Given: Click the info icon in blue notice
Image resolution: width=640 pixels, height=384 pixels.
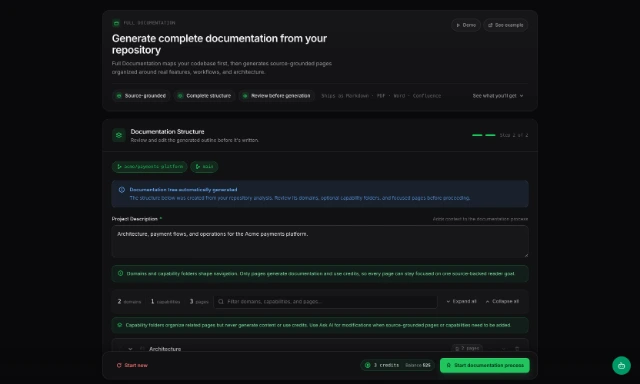Looking at the screenshot, I should [x=122, y=190].
